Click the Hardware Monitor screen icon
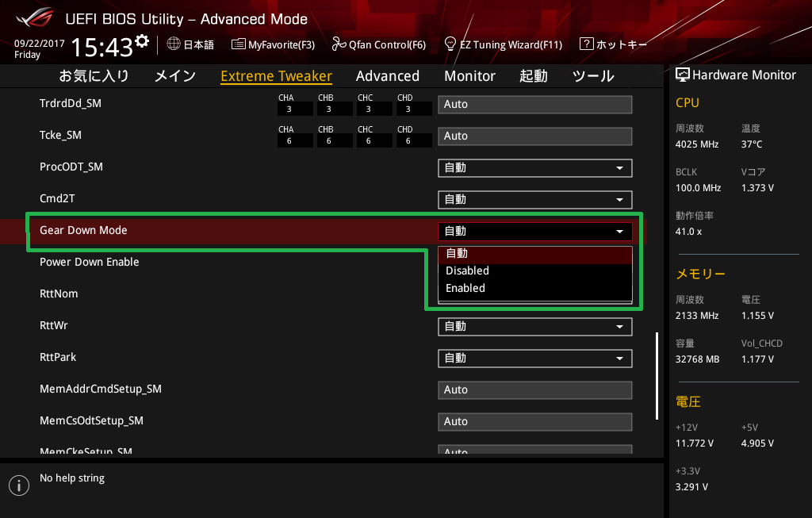 [683, 75]
